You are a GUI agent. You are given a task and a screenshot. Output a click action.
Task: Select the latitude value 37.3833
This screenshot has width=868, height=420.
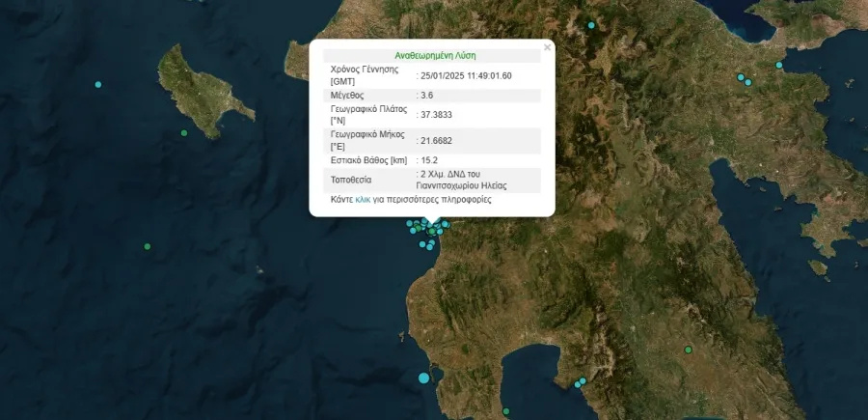coord(435,115)
